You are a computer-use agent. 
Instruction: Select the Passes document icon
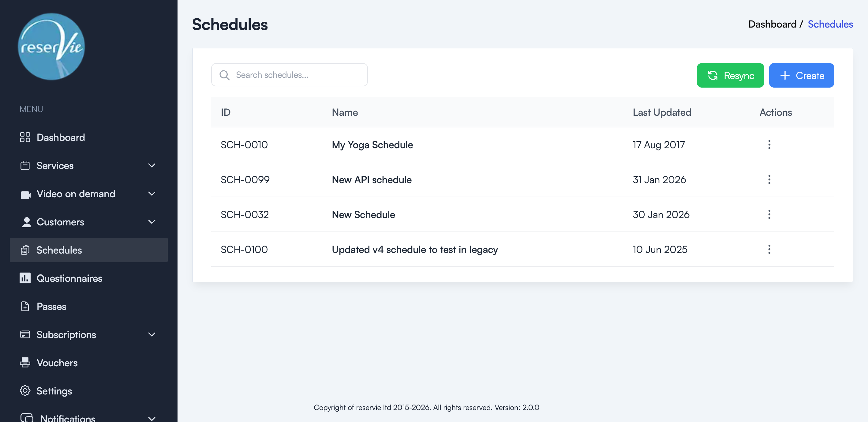pyautogui.click(x=25, y=306)
